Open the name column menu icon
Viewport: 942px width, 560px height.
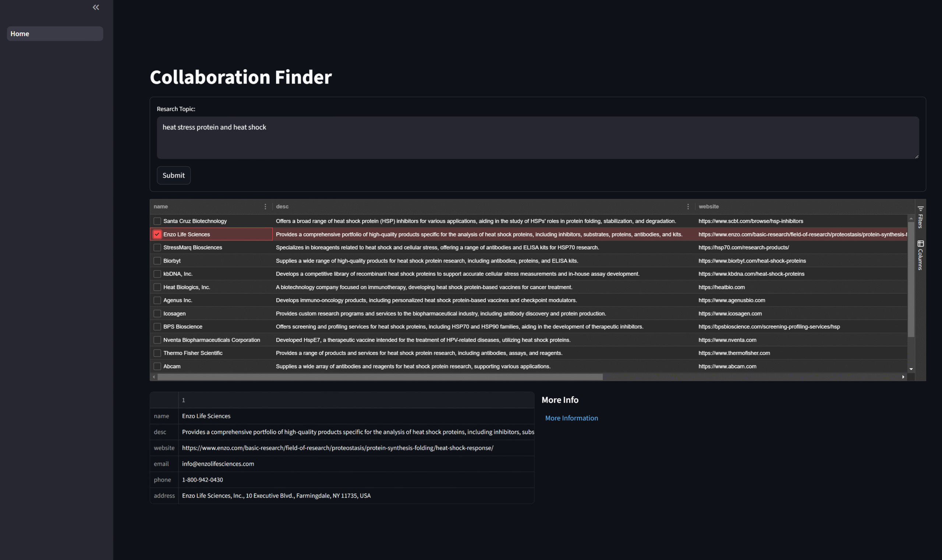265,206
